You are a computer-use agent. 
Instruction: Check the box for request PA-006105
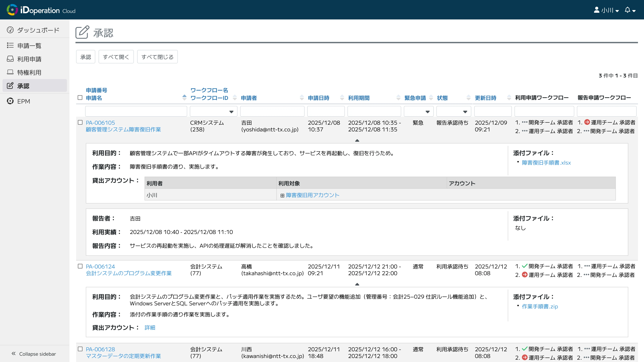click(x=80, y=122)
